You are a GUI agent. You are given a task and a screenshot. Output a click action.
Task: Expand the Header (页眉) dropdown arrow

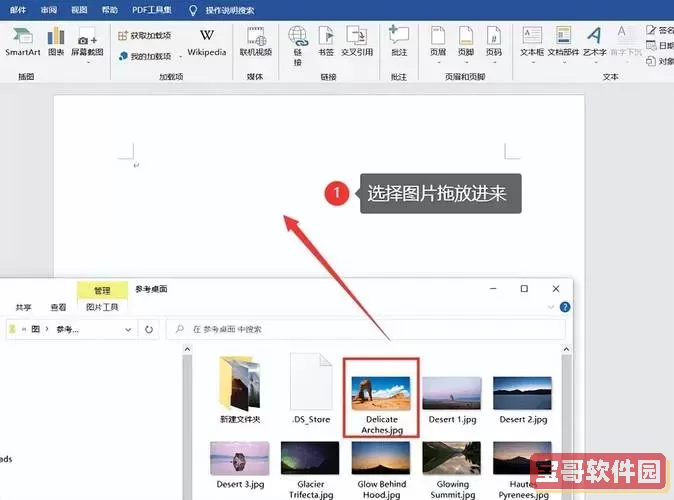(438, 62)
